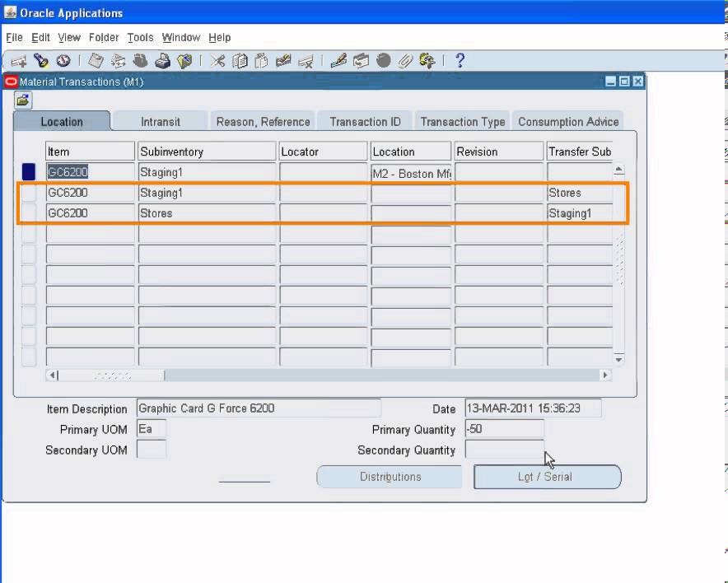Image resolution: width=728 pixels, height=583 pixels.
Task: Click the Date field showing 13-MAR-2011
Action: point(533,408)
